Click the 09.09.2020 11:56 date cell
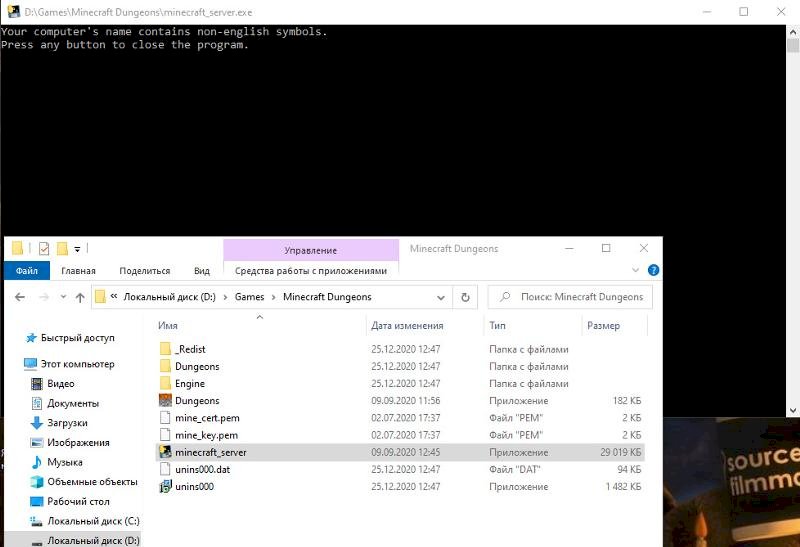 click(406, 401)
